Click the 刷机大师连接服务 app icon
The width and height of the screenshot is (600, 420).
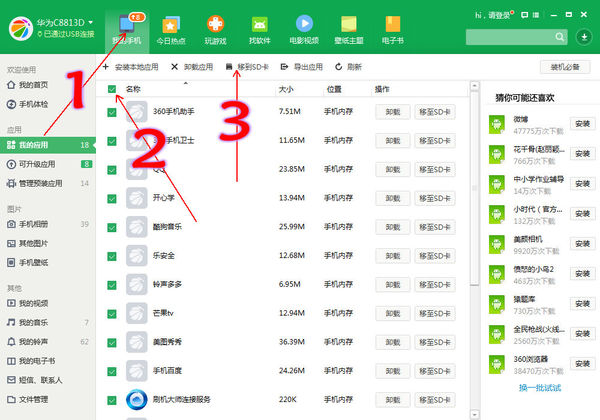[x=137, y=400]
